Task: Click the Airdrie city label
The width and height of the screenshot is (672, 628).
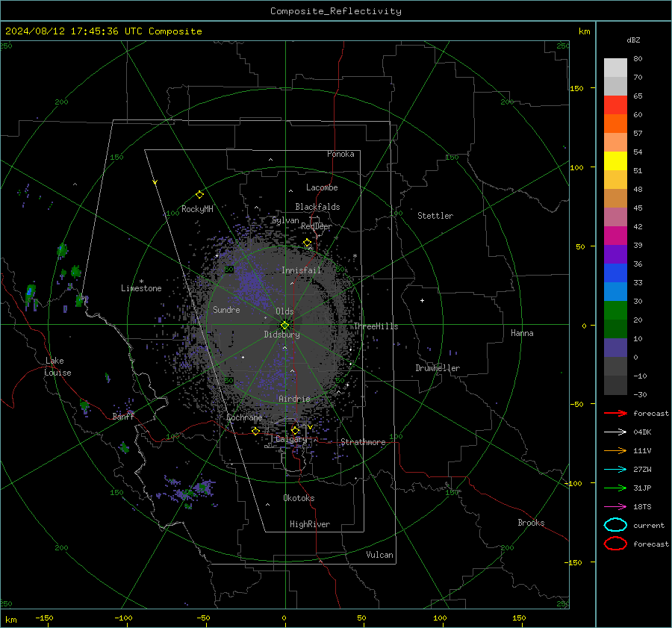Action: [294, 399]
